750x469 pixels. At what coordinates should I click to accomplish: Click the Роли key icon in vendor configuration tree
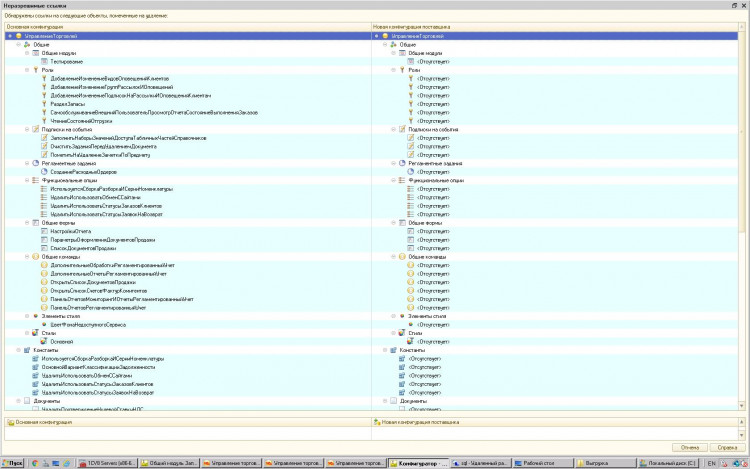[402, 70]
